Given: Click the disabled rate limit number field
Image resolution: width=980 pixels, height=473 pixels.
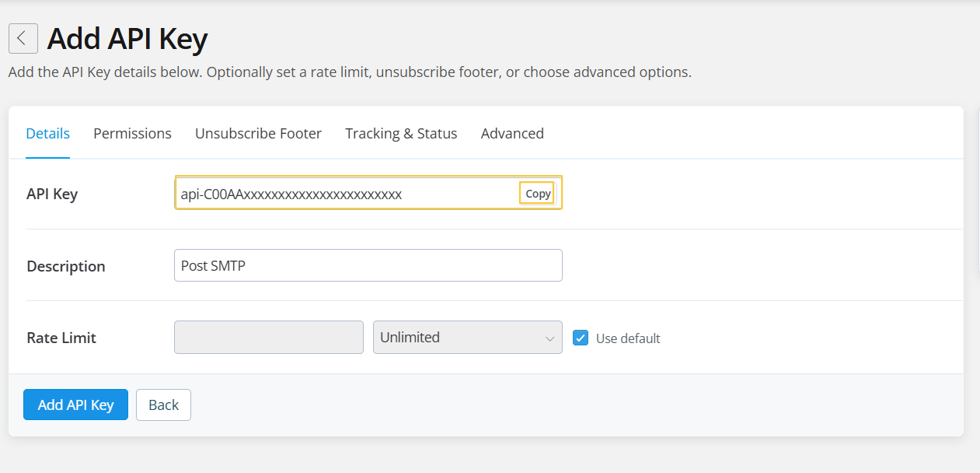Looking at the screenshot, I should 269,338.
